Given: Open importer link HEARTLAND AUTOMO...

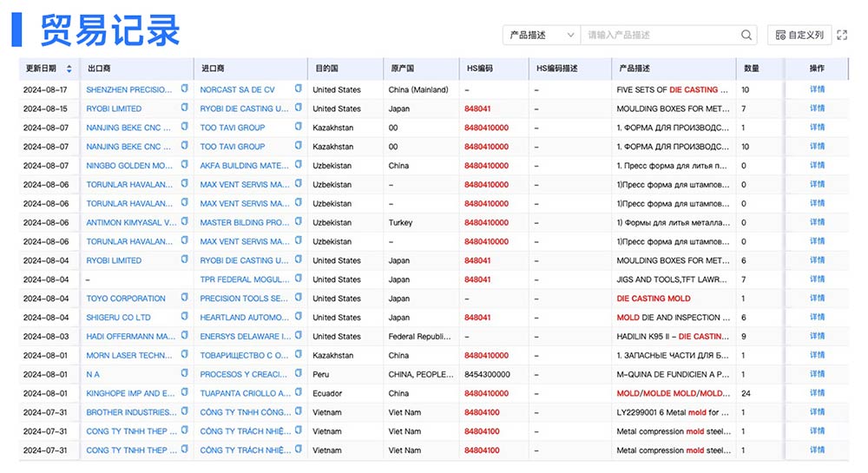Looking at the screenshot, I should click(244, 318).
